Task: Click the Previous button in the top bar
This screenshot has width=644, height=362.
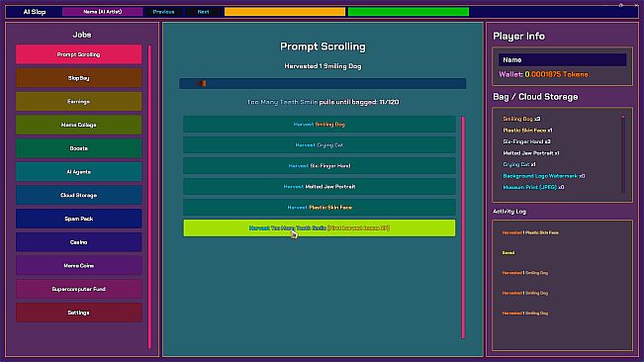Action: [x=163, y=12]
